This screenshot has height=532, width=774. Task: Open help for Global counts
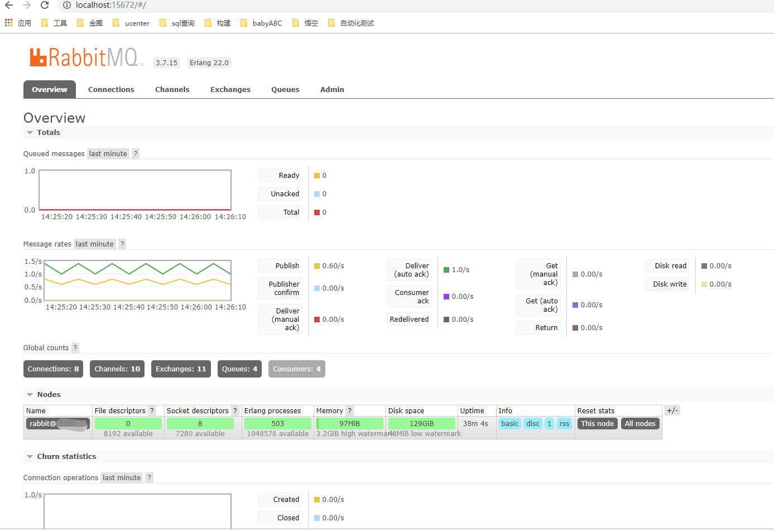(x=75, y=348)
